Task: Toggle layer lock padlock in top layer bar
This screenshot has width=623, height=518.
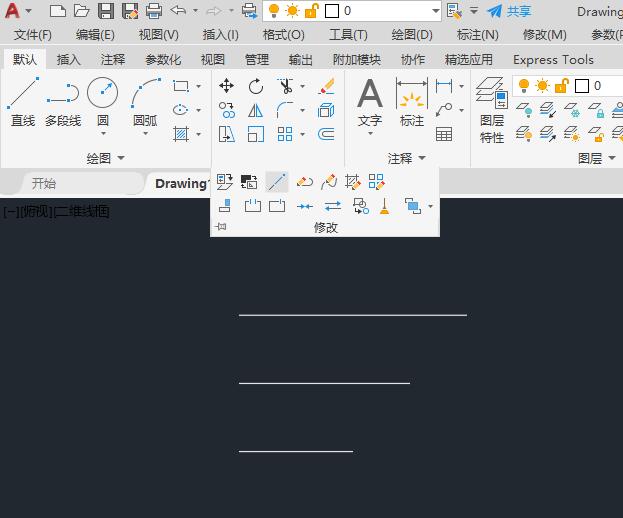Action: pyautogui.click(x=312, y=11)
